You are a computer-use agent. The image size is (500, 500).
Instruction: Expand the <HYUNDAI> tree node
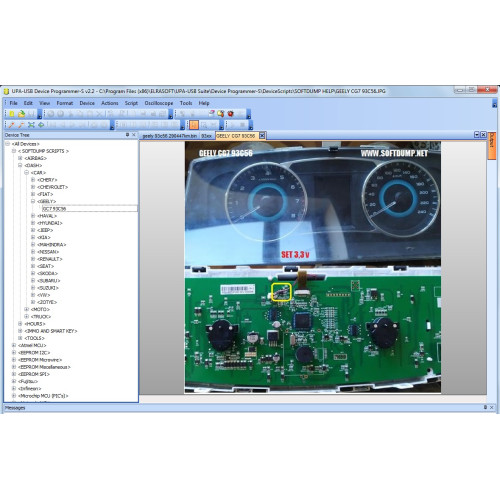click(33, 223)
